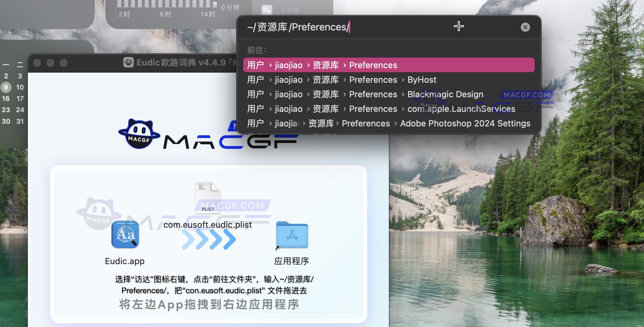The height and width of the screenshot is (327, 644).
Task: Click the green zoom button on the Eudic window
Action: tap(63, 63)
